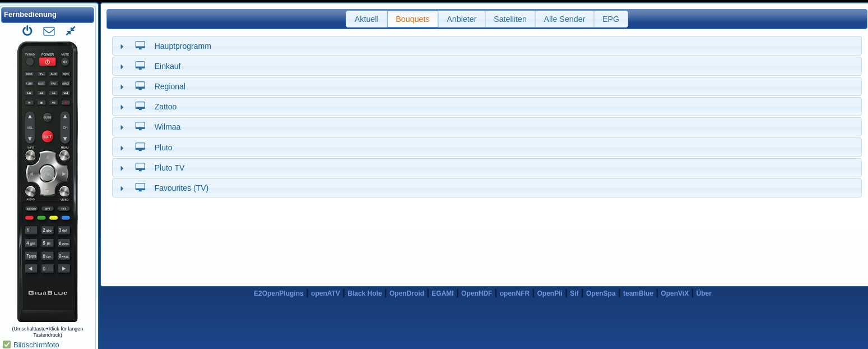Viewport: 868px width, 349px height.
Task: Click the fast-forward button on the remote
Action: 53,93
